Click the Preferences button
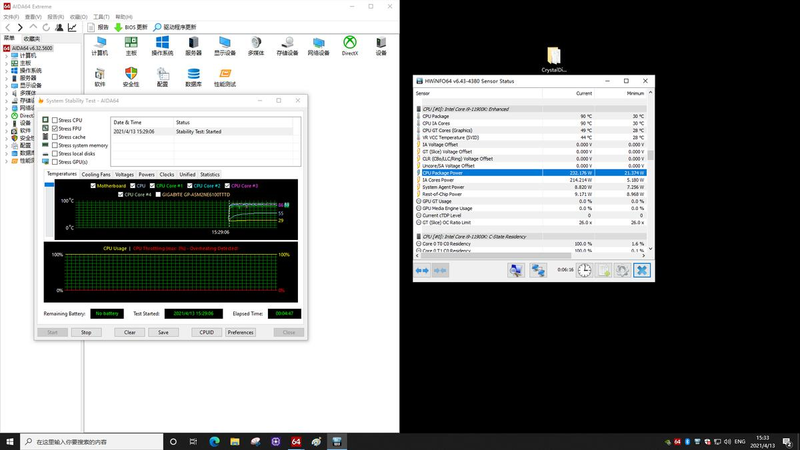This screenshot has height=450, width=800. [x=240, y=332]
